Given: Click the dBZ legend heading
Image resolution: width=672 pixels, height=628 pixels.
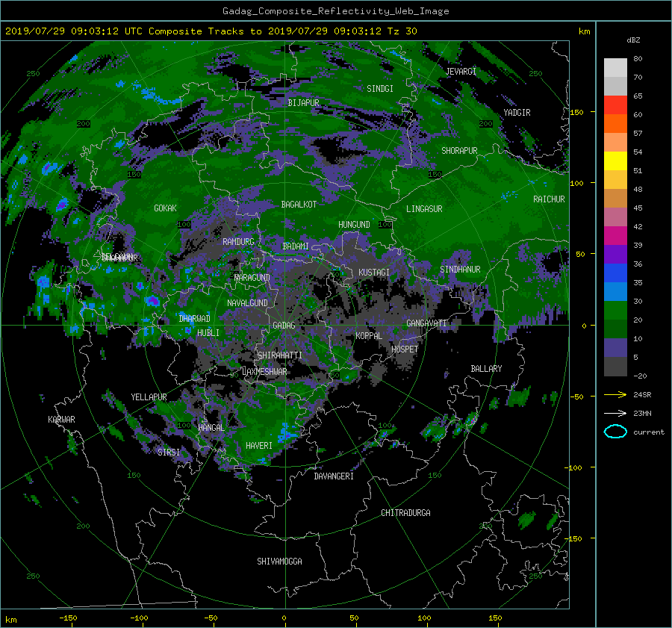Looking at the screenshot, I should [633, 40].
